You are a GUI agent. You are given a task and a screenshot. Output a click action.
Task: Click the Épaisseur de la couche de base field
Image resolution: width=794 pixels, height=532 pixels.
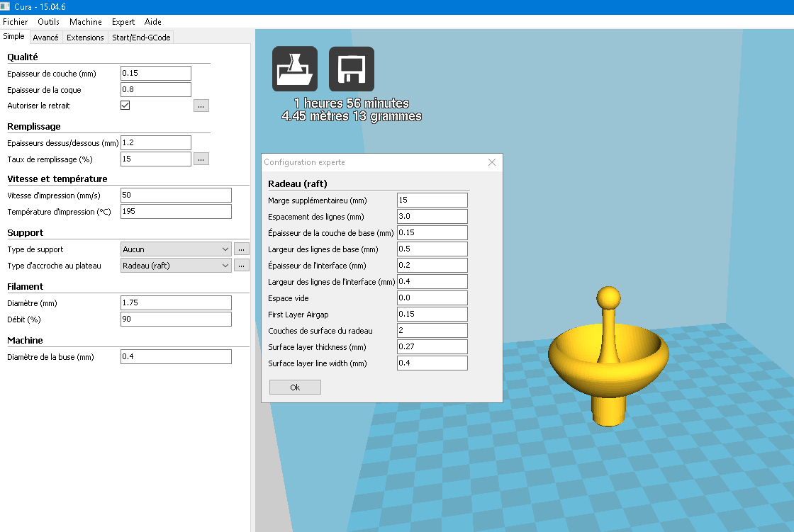click(x=432, y=232)
